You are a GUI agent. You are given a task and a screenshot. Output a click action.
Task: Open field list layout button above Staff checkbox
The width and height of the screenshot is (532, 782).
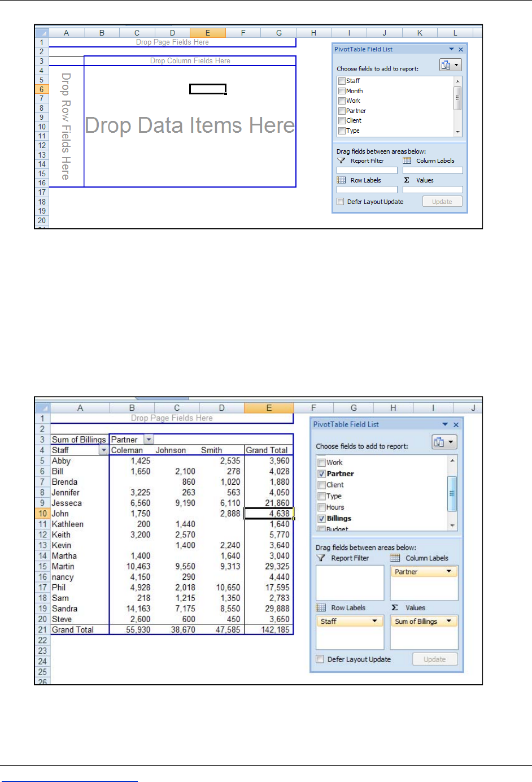[x=451, y=65]
